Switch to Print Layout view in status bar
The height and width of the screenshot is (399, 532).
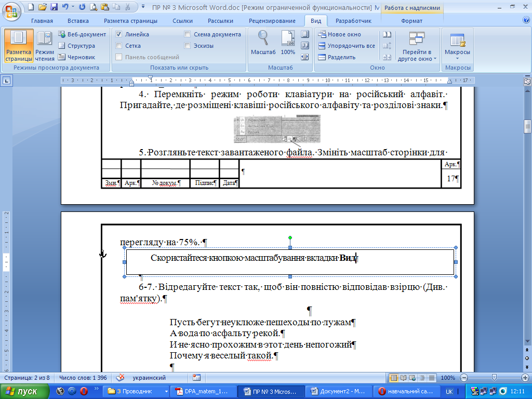coord(394,378)
